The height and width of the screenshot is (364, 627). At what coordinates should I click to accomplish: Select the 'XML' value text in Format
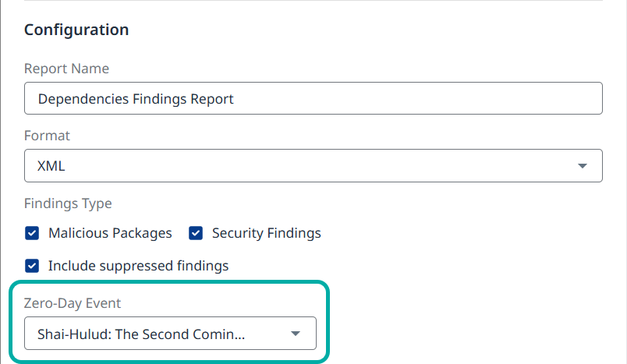52,166
